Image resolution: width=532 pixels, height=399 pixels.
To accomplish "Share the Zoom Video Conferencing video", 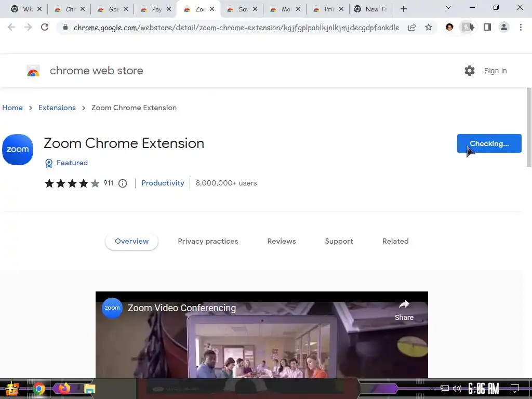I will pyautogui.click(x=404, y=311).
